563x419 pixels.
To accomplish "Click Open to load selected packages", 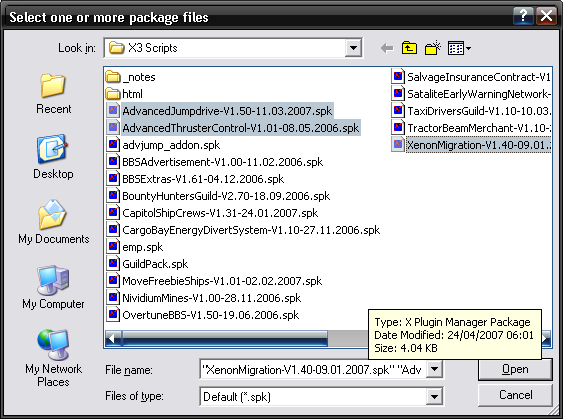I will [515, 369].
